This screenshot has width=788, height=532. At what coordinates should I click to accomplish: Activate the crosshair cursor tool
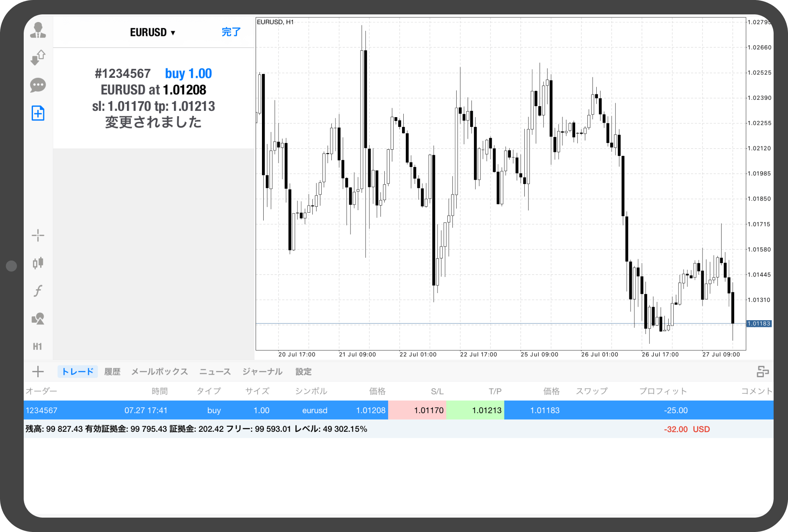coord(38,236)
